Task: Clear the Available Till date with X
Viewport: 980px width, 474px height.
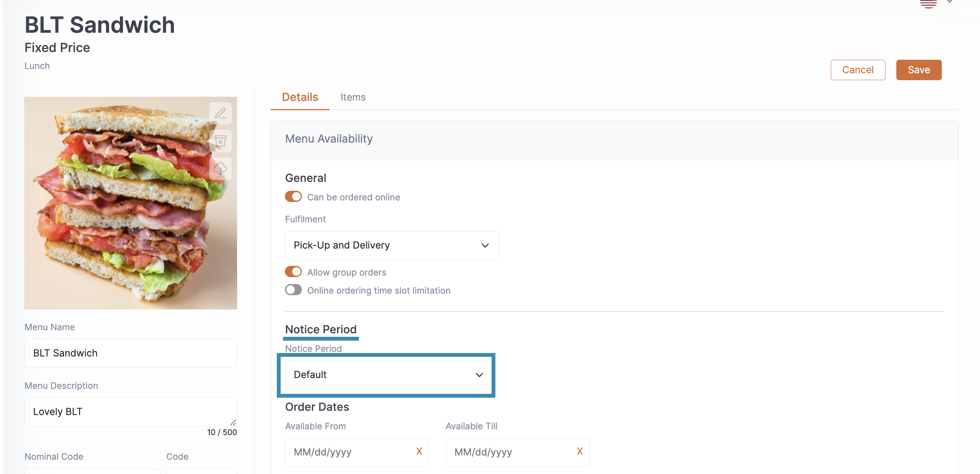Action: (579, 451)
